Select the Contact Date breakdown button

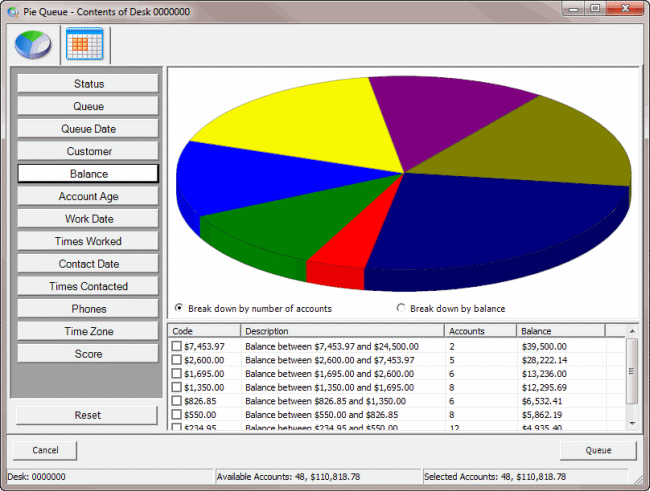[88, 264]
